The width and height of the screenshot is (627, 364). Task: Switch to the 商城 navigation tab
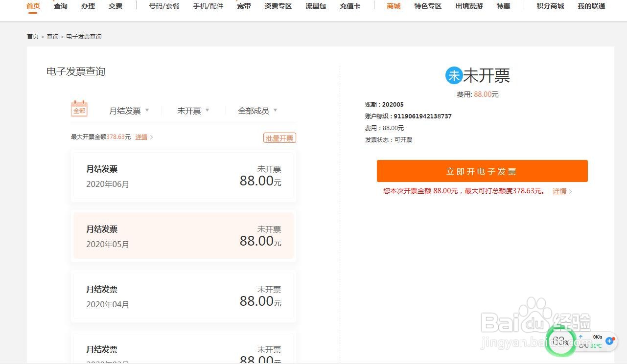click(x=393, y=6)
